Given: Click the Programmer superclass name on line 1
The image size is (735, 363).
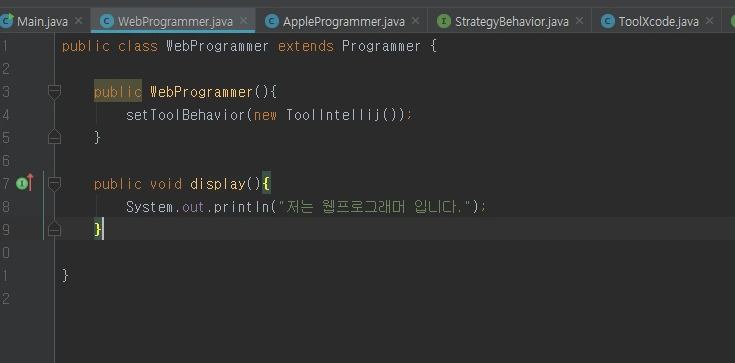Looking at the screenshot, I should click(381, 46).
